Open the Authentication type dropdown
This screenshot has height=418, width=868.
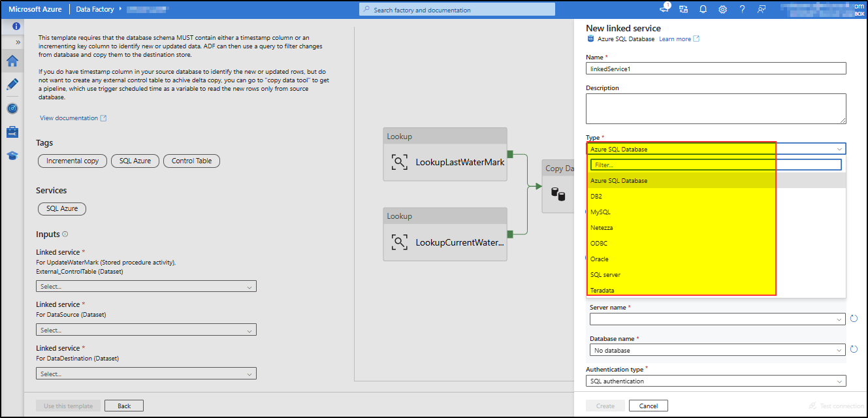pos(716,381)
